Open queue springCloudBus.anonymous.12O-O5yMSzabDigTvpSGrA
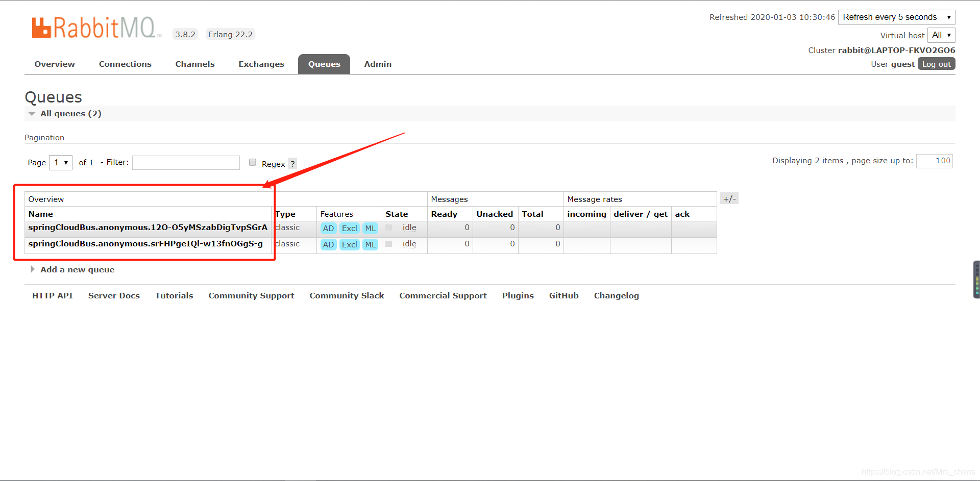Image resolution: width=980 pixels, height=481 pixels. click(x=148, y=227)
